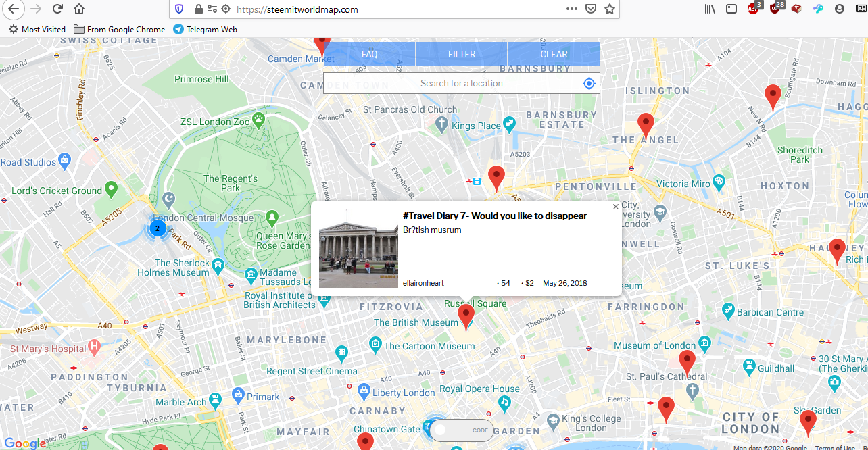This screenshot has height=450, width=868.
Task: Click Victoria Miro gallery marker icon
Action: [719, 182]
